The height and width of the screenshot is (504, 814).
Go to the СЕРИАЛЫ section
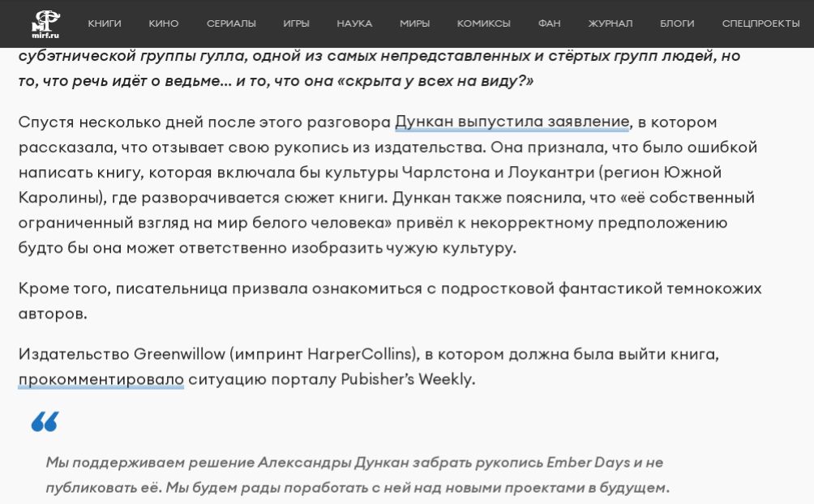231,23
